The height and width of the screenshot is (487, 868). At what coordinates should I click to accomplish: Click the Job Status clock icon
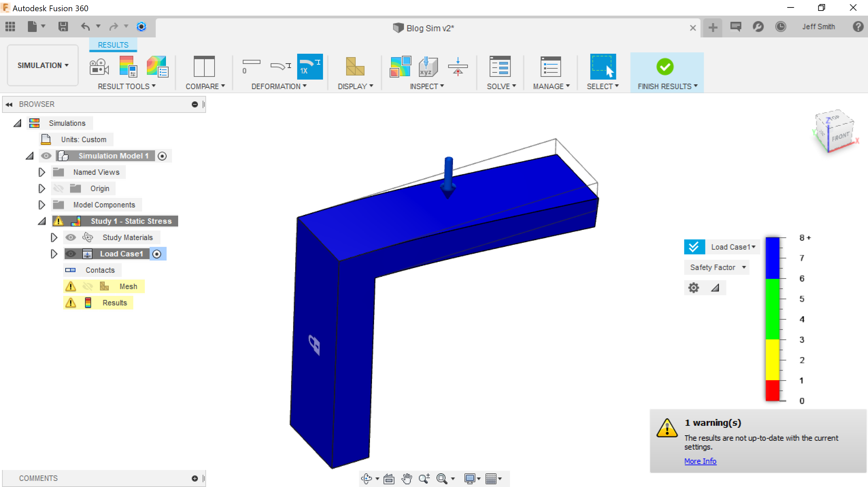click(x=781, y=27)
